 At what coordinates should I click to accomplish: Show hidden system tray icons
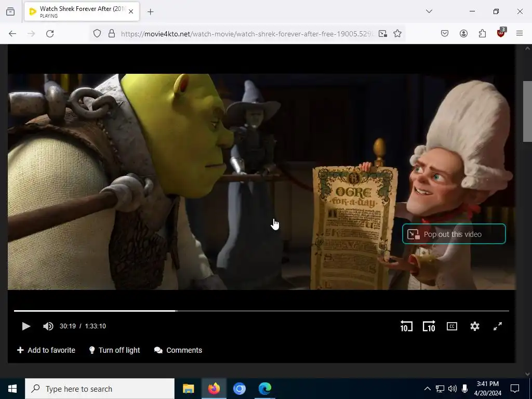click(x=428, y=389)
